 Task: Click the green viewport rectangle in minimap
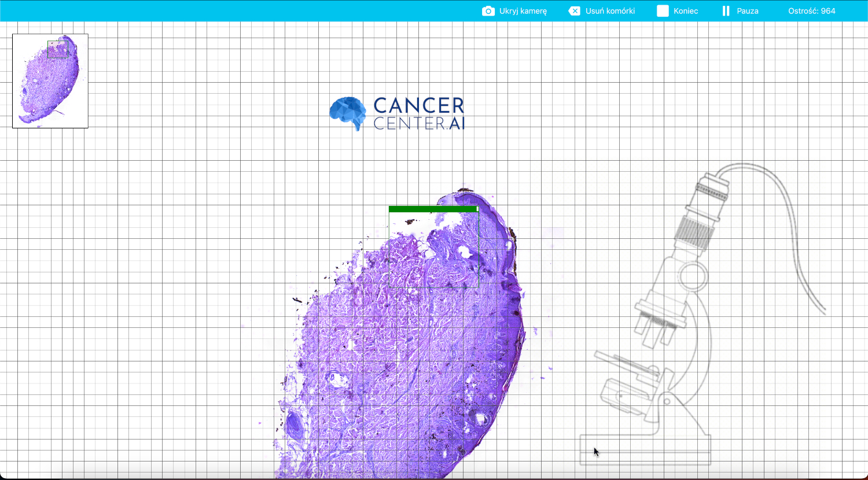(x=57, y=49)
